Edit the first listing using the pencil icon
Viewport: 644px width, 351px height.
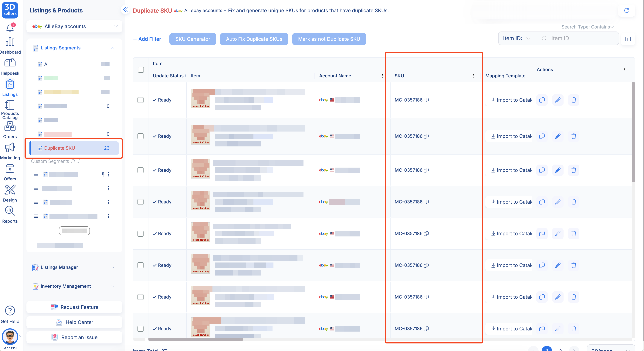click(x=558, y=100)
